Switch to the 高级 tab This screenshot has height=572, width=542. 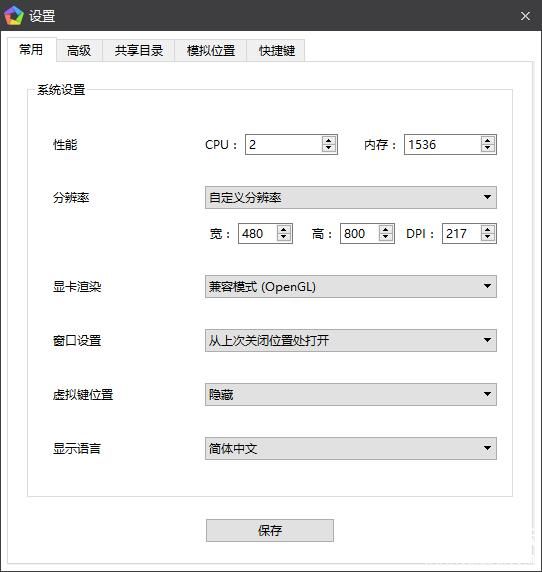click(x=79, y=51)
